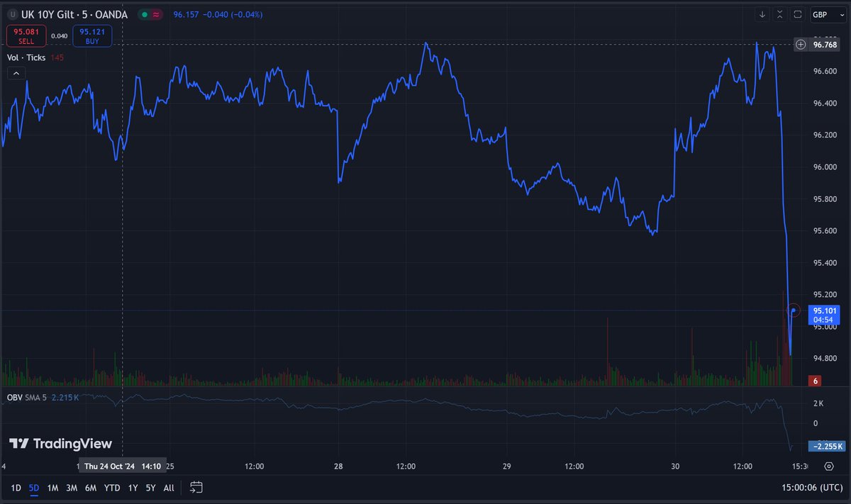Click the Thu 24 Oct '24 date label

(x=122, y=466)
